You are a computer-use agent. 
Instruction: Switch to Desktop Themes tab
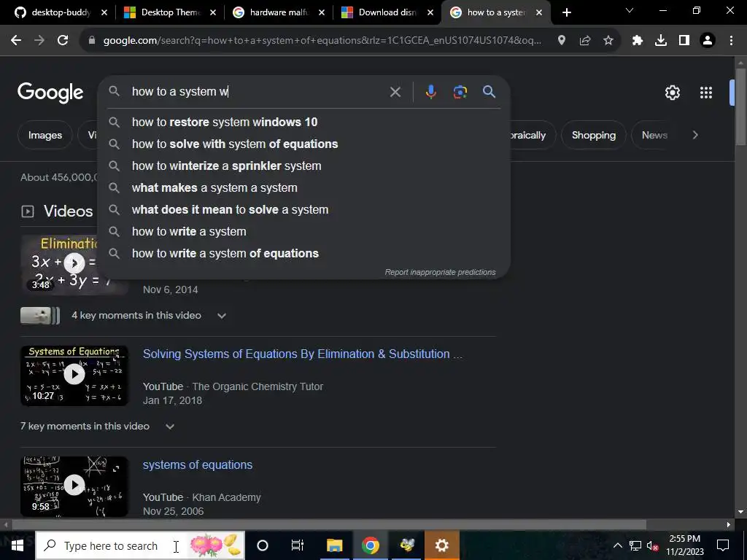[x=169, y=12]
